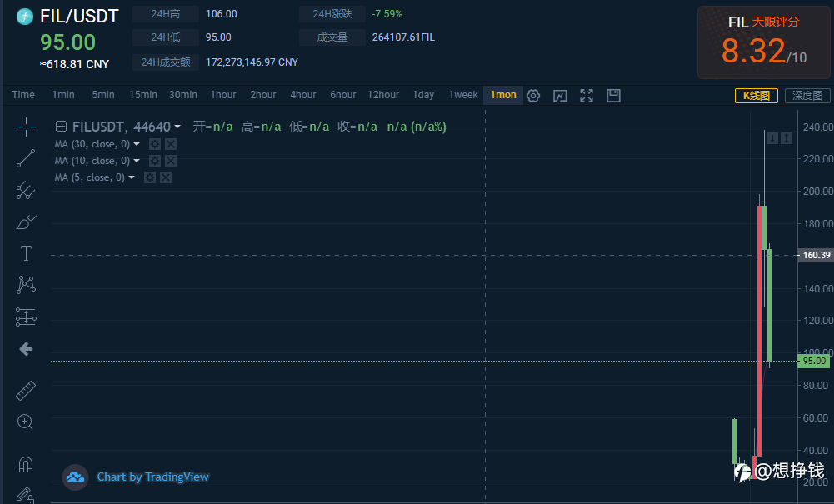Select the text annotation tool
Viewport: 834px width, 504px height.
click(26, 253)
